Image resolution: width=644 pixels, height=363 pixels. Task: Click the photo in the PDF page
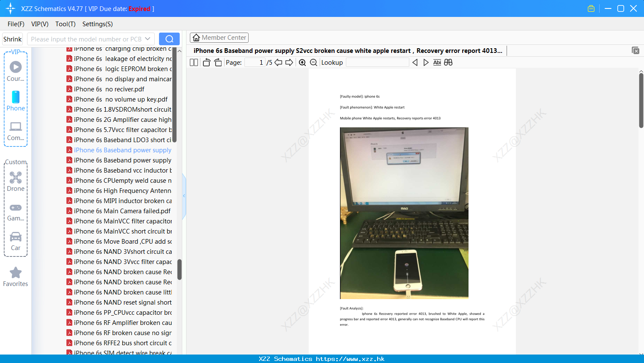pyautogui.click(x=404, y=213)
